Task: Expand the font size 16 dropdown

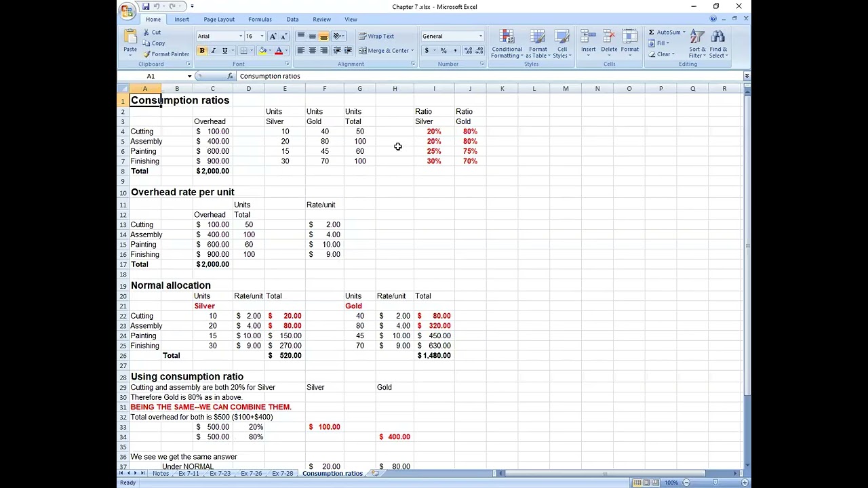Action: pos(262,37)
